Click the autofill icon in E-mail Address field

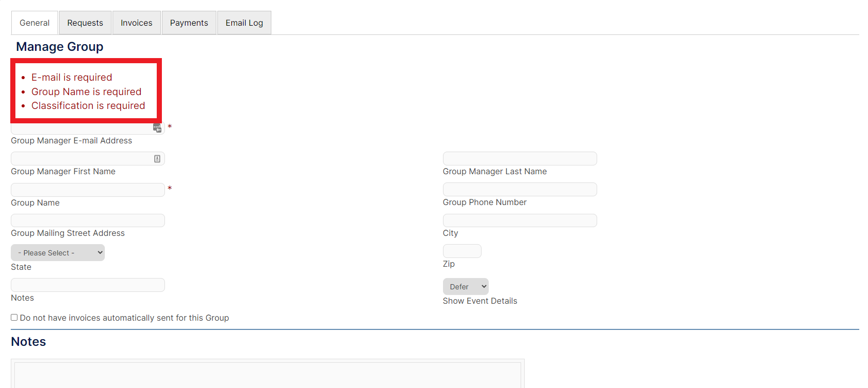[157, 127]
